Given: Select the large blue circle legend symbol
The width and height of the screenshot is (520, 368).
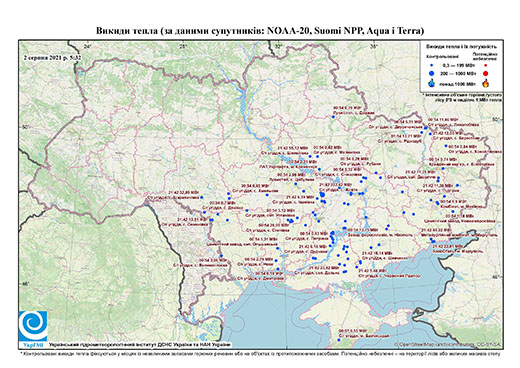Looking at the screenshot, I should (x=432, y=73).
